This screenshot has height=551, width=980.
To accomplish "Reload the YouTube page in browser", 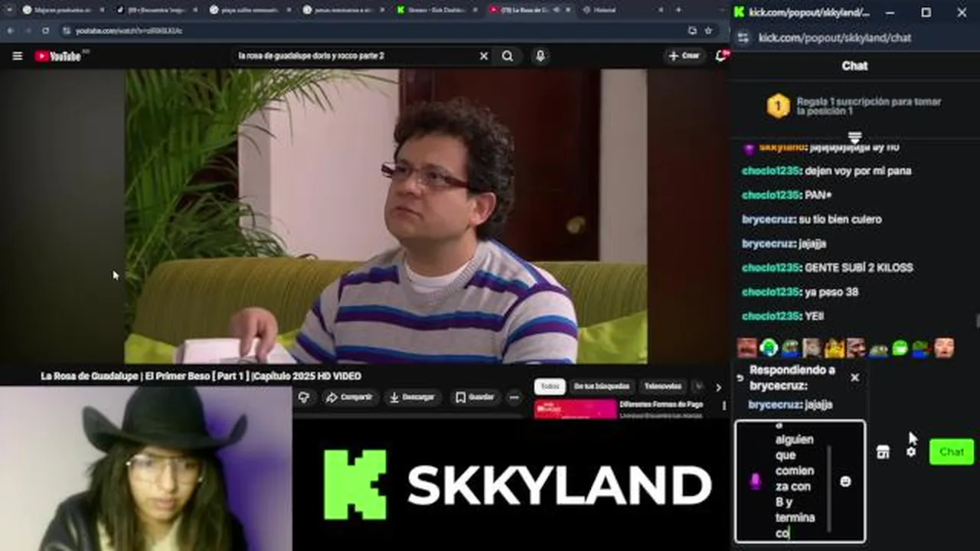I will click(x=46, y=31).
